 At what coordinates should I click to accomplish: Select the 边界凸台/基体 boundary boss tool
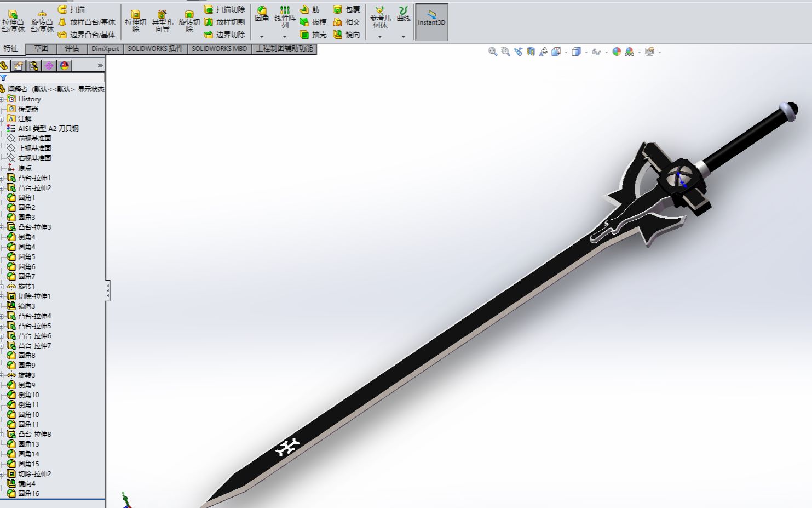click(x=87, y=35)
